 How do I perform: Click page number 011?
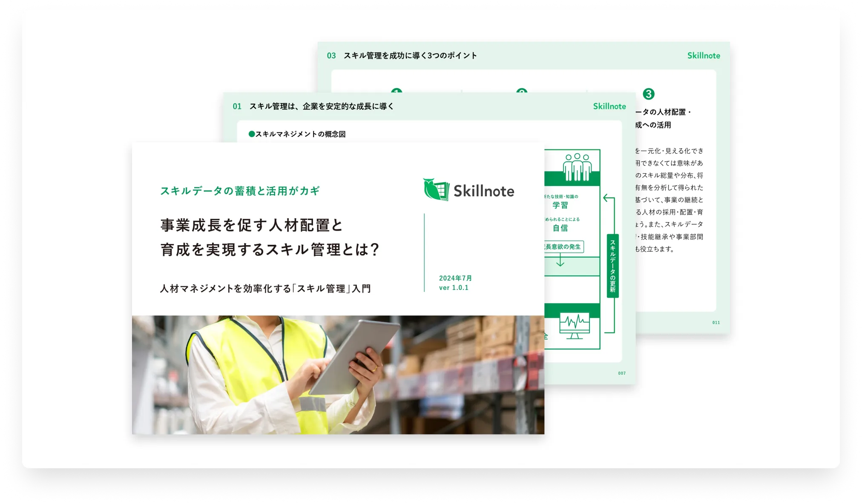[716, 323]
